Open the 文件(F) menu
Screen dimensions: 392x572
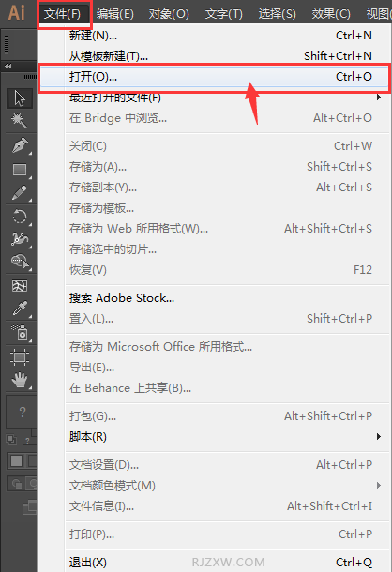(x=63, y=14)
